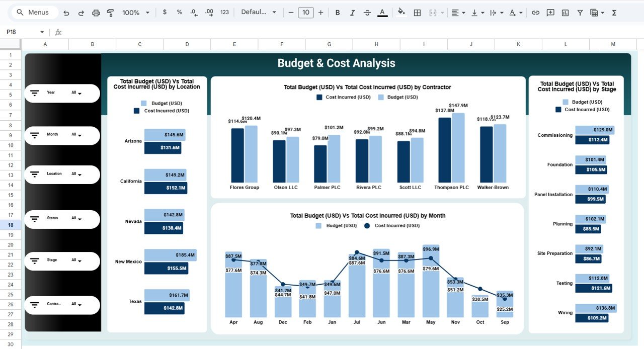Click the Print icon in the toolbar

click(x=96, y=12)
